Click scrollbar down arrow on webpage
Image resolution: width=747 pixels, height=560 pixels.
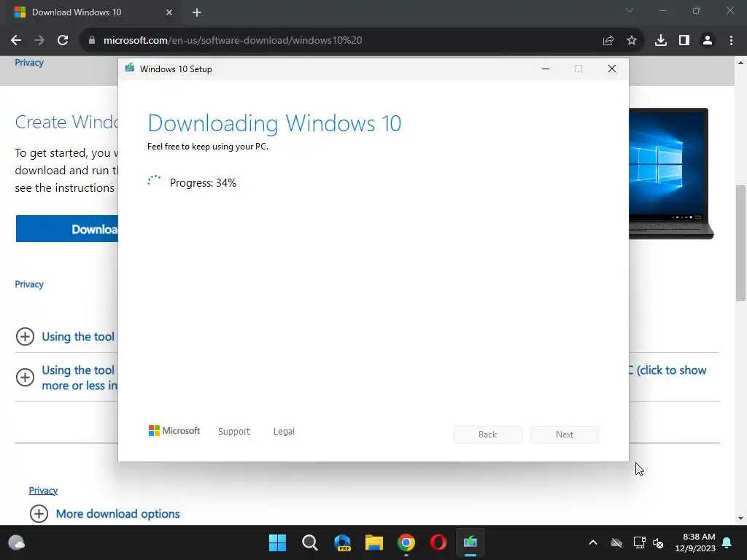pyautogui.click(x=740, y=518)
